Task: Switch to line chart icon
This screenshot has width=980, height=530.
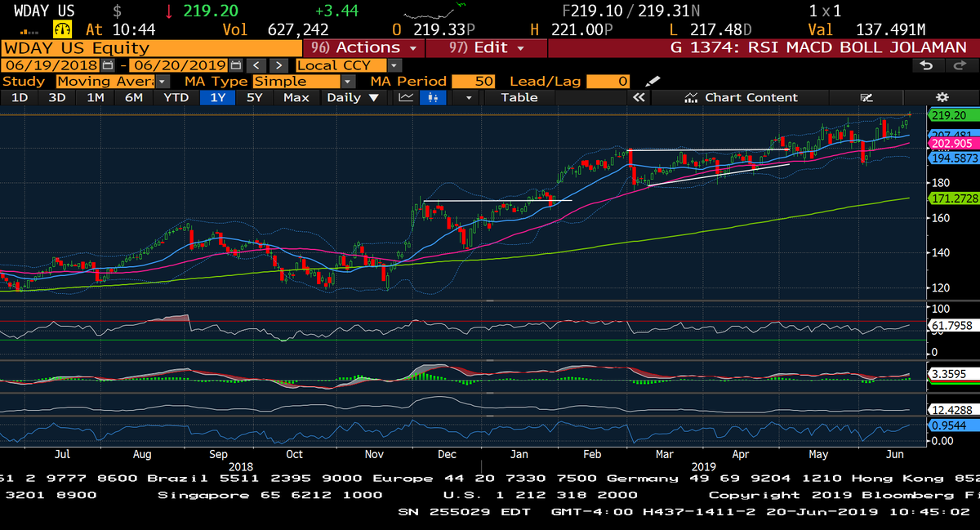Action: (x=406, y=97)
